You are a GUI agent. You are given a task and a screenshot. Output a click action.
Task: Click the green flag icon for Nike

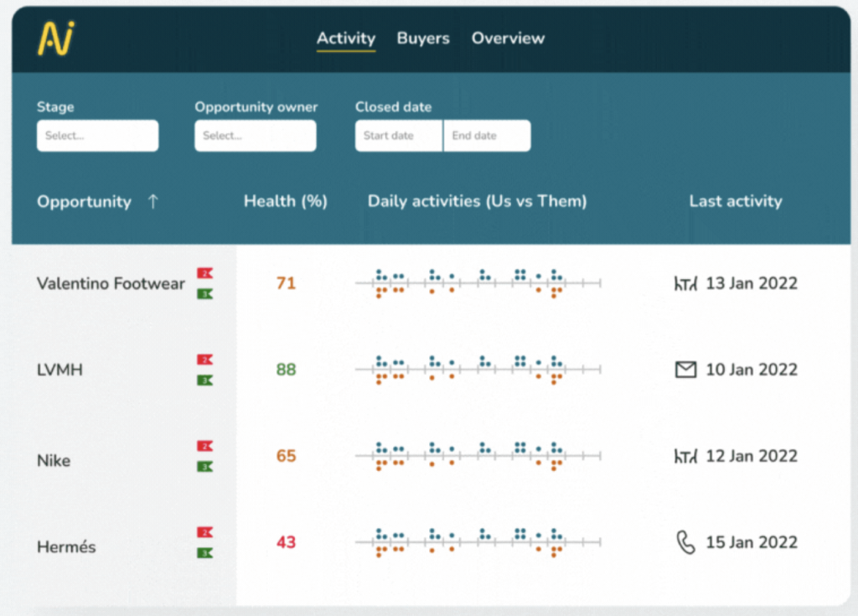point(204,467)
